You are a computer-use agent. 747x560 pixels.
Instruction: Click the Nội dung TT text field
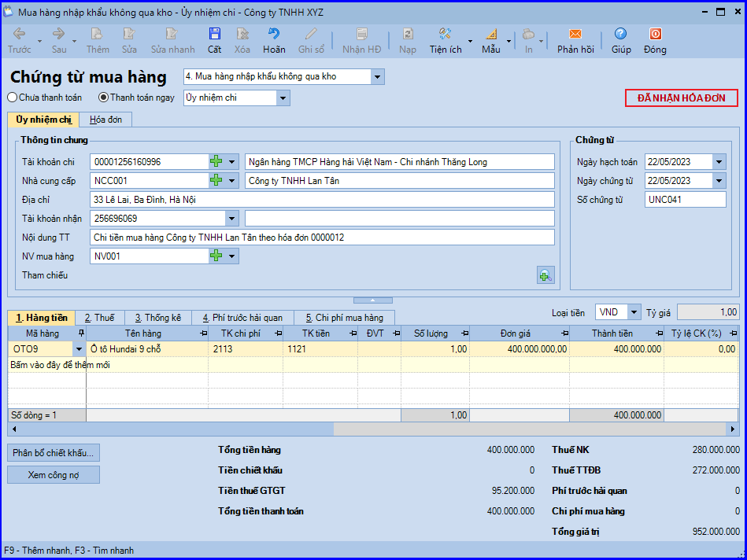[322, 238]
